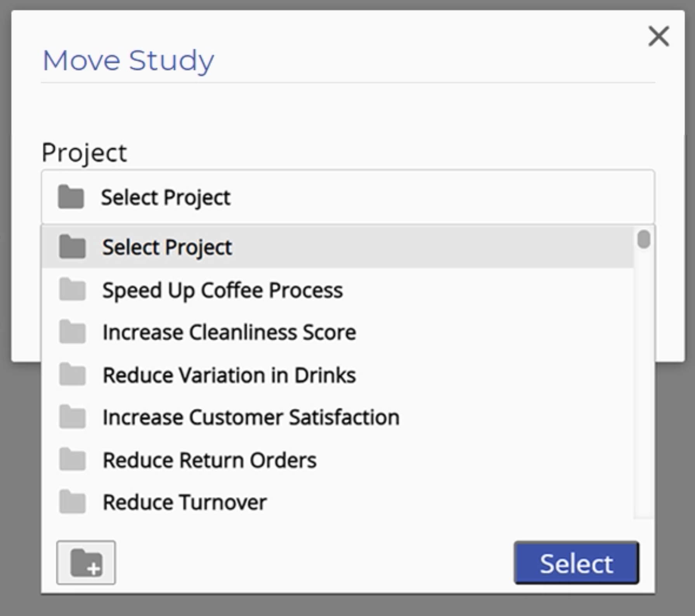
Task: Collapse the Project dropdown field
Action: click(347, 197)
